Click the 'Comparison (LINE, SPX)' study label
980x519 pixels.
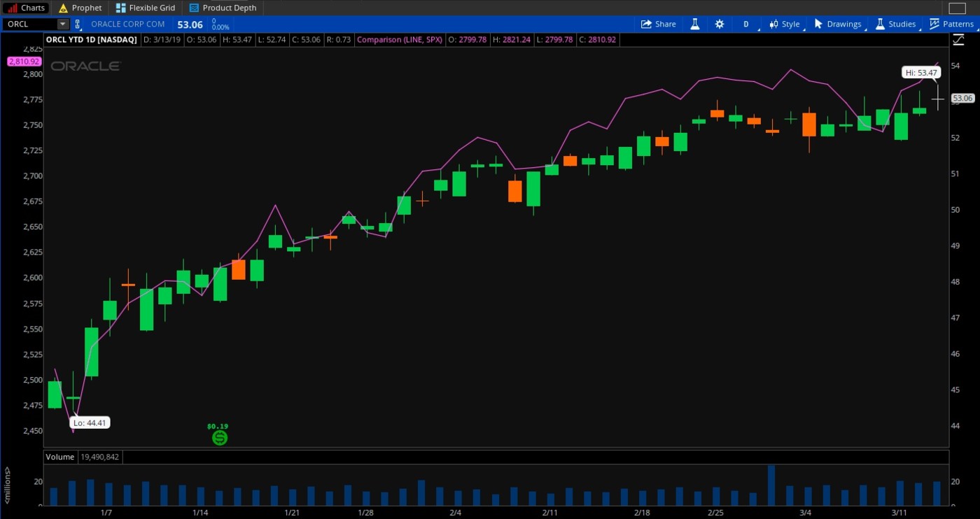pyautogui.click(x=399, y=40)
